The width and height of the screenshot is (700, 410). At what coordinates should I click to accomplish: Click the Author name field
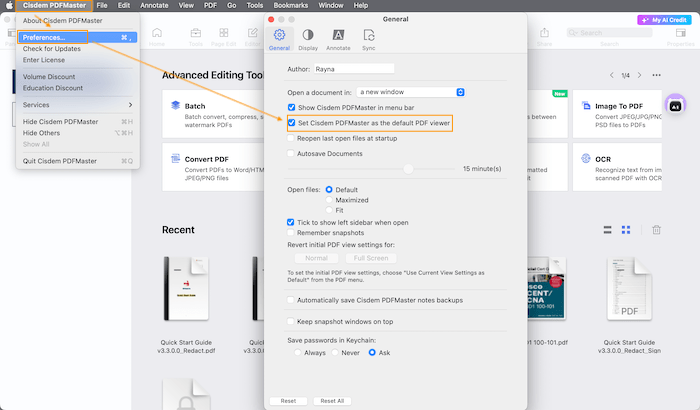pos(354,69)
